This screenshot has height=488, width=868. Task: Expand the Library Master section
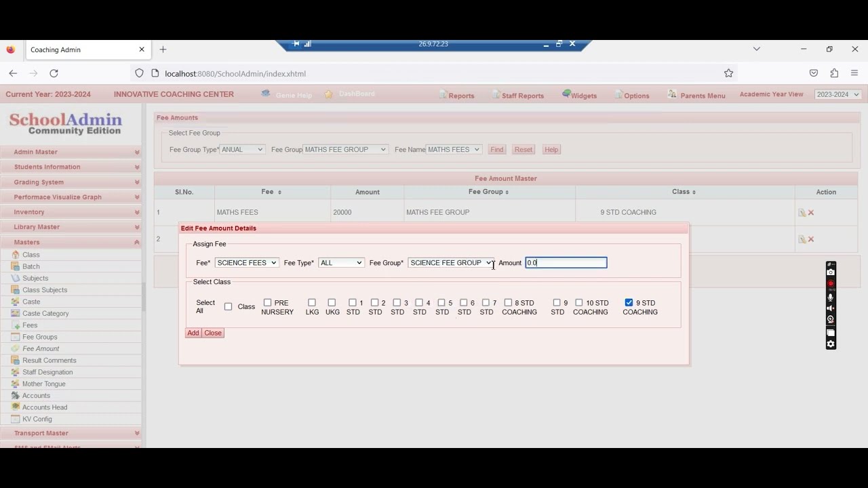[x=71, y=227]
